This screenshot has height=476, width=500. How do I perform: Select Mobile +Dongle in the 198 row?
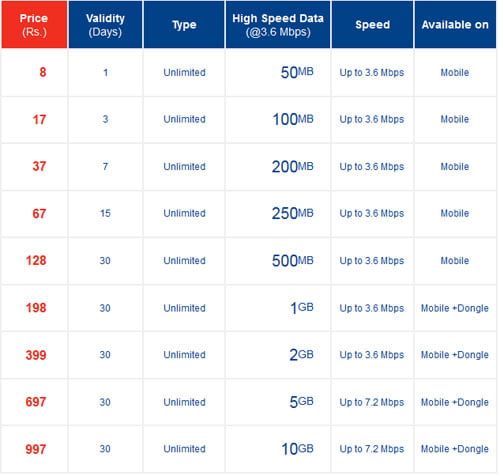[x=455, y=308]
